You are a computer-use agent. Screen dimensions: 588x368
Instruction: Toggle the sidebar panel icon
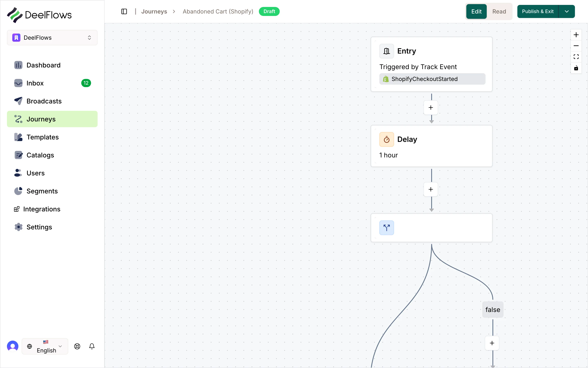click(x=124, y=11)
